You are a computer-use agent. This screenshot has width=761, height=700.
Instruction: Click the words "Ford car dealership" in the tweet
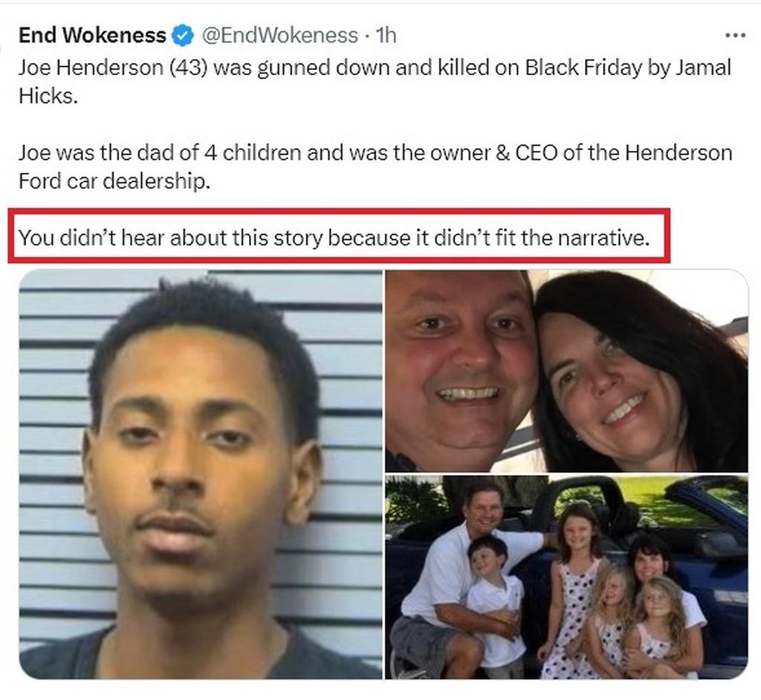[114, 181]
